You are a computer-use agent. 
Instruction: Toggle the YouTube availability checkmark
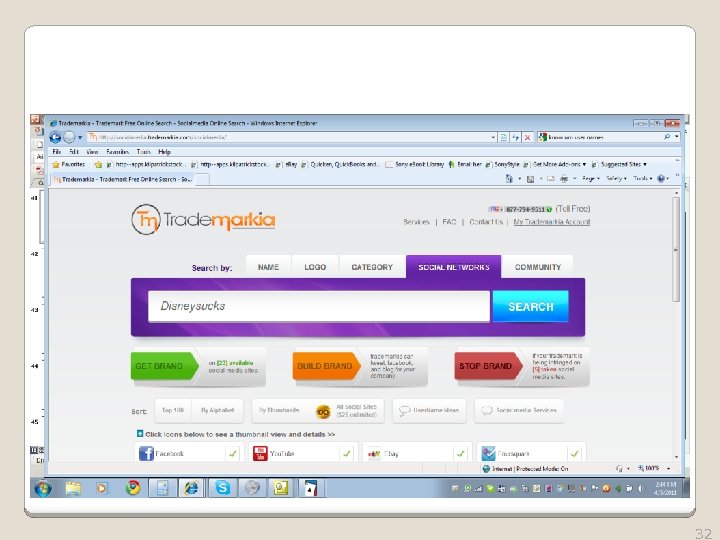[x=347, y=454]
